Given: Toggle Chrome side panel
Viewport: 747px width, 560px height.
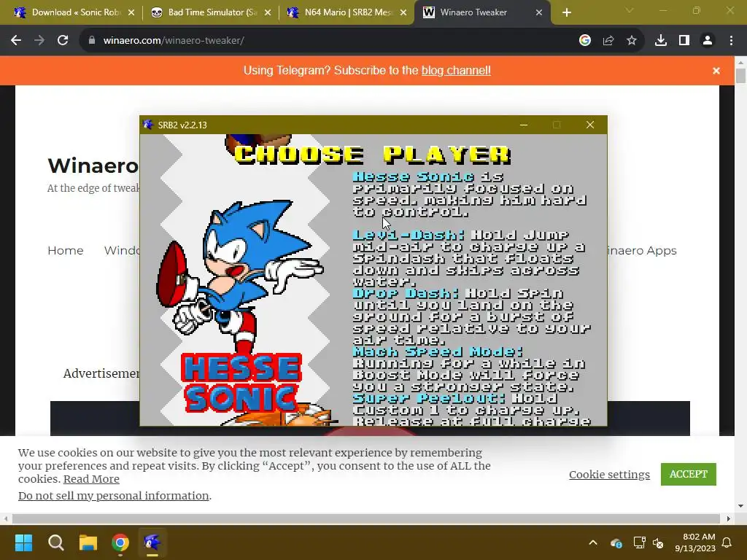Looking at the screenshot, I should [684, 41].
